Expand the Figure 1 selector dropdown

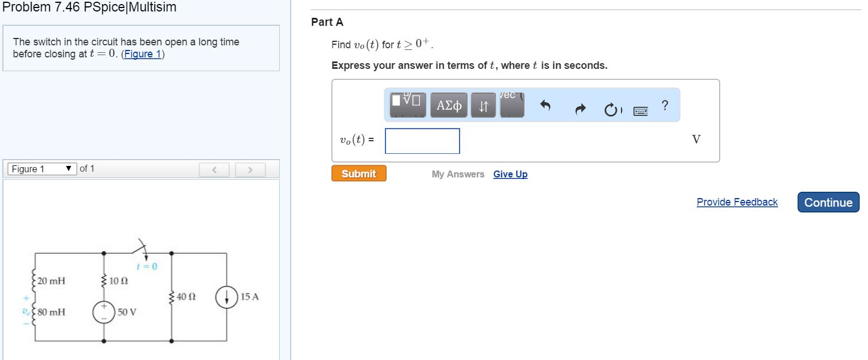coord(42,169)
